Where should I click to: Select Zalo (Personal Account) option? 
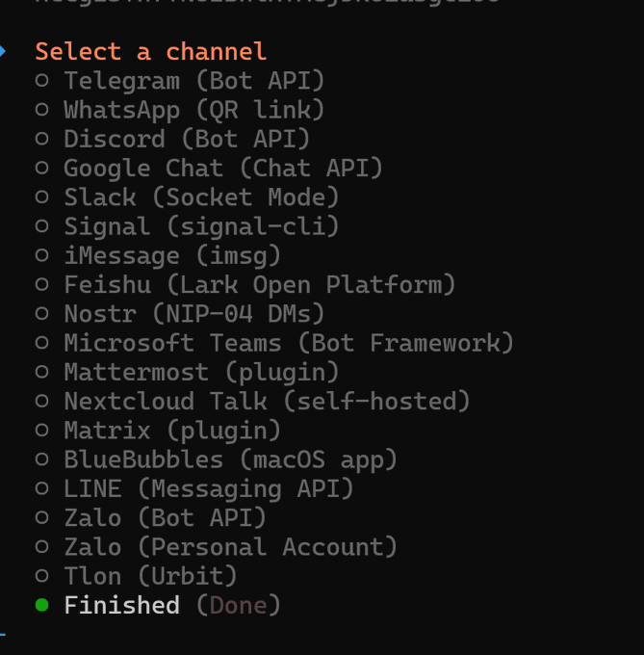click(217, 547)
